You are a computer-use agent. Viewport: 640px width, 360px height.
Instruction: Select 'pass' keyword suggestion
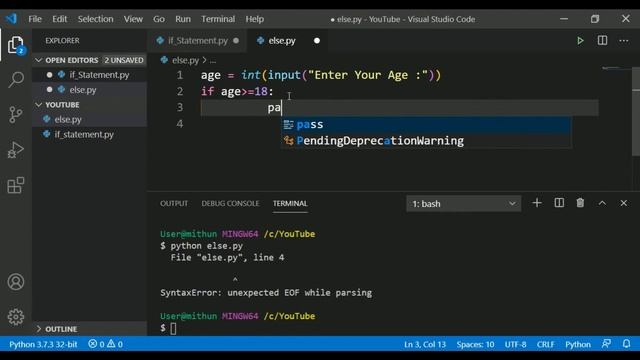click(426, 124)
